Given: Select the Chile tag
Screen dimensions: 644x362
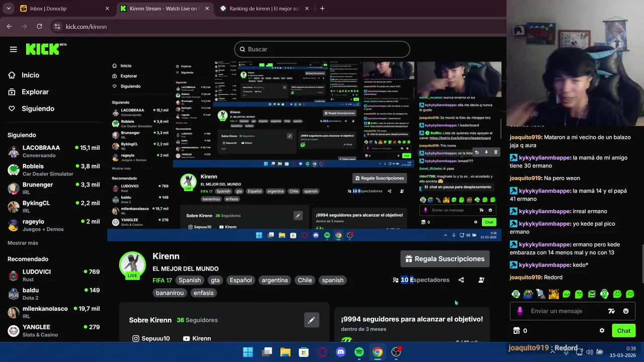Looking at the screenshot, I should click(x=305, y=280).
